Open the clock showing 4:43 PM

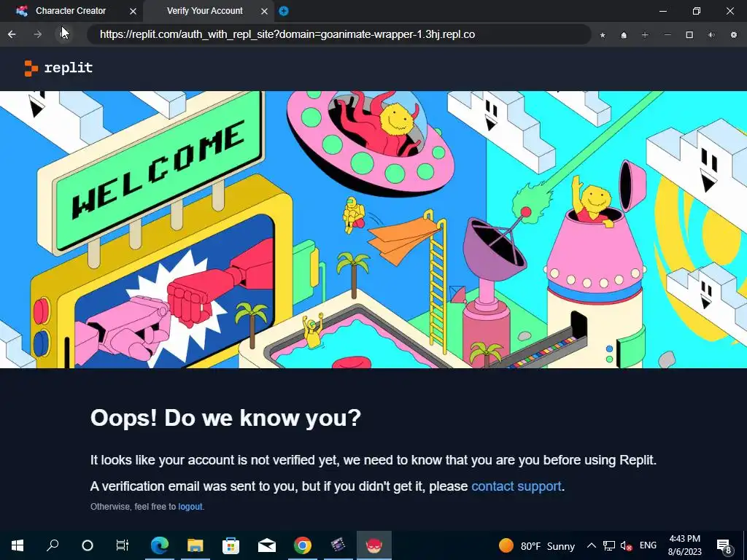click(684, 545)
